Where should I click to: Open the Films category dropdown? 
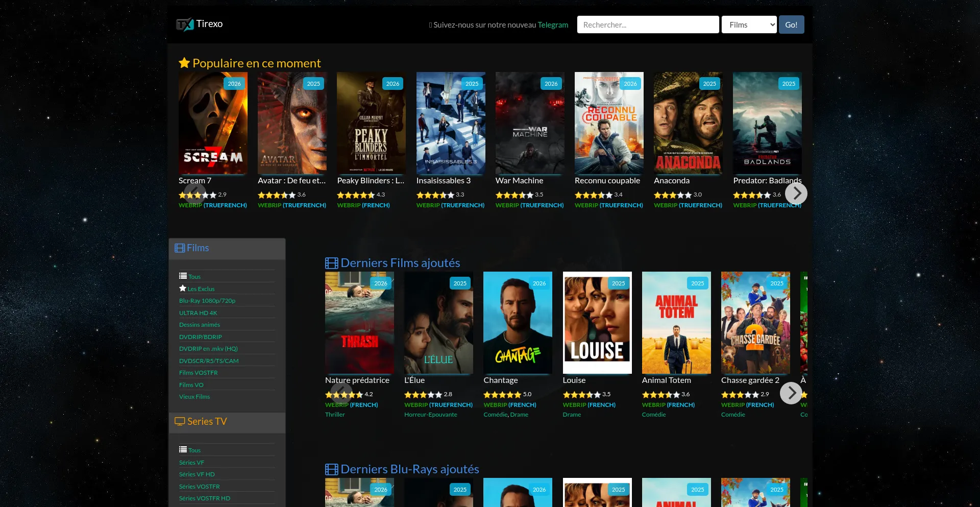[x=749, y=25]
